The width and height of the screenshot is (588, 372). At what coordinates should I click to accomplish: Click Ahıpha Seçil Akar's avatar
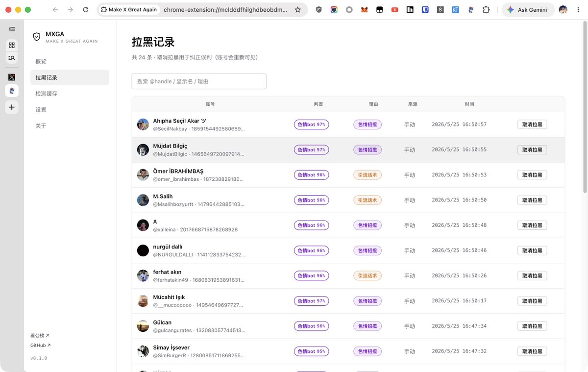click(x=143, y=124)
